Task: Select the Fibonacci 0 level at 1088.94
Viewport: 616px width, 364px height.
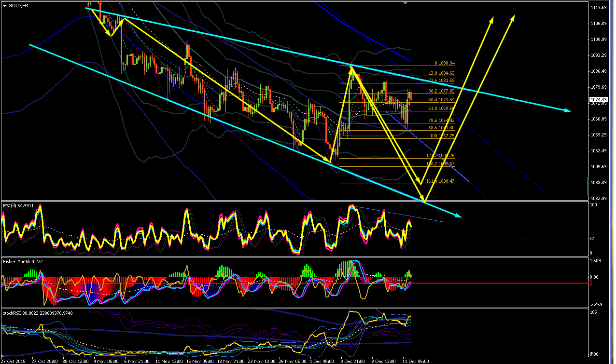Action: point(445,63)
